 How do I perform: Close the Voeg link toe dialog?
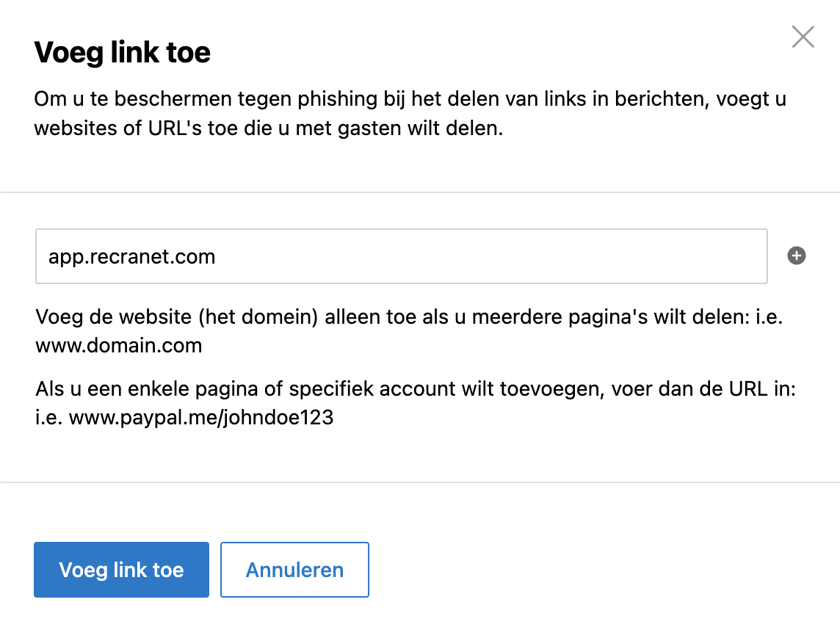(803, 37)
